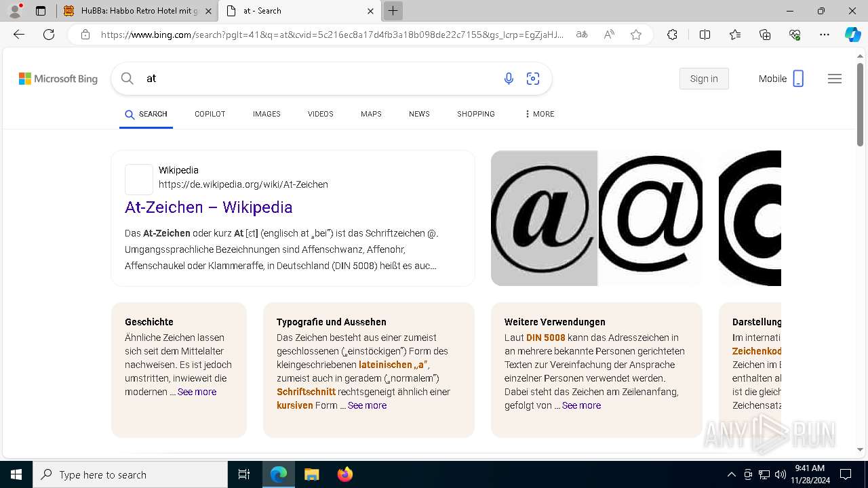Follow the 'kursiven' link
868x488 pixels.
295,405
